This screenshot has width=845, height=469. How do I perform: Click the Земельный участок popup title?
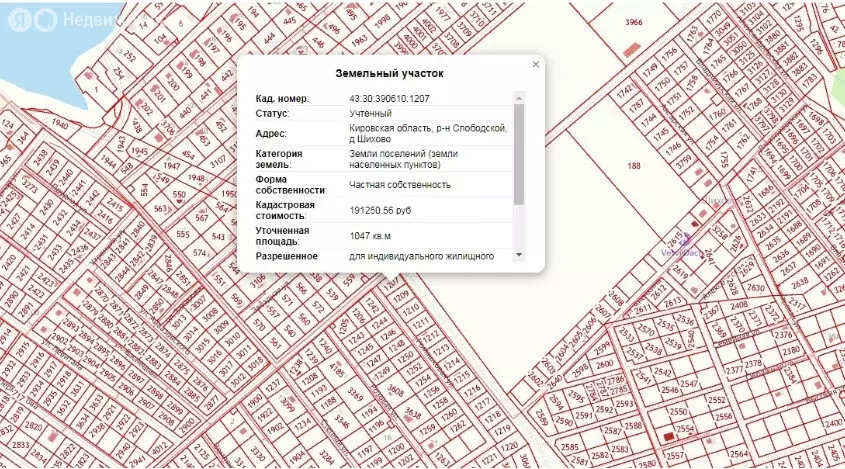[390, 74]
